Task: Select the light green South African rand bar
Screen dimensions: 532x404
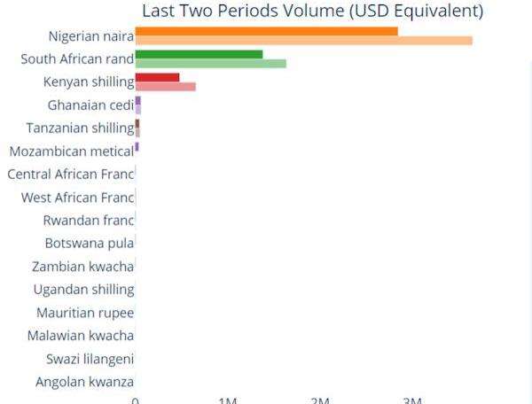Action: coord(211,64)
